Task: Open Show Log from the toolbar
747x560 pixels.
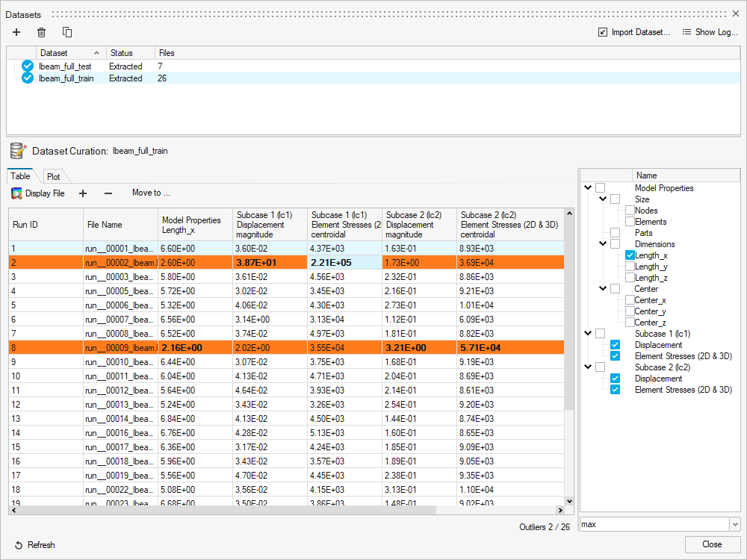Action: point(710,32)
